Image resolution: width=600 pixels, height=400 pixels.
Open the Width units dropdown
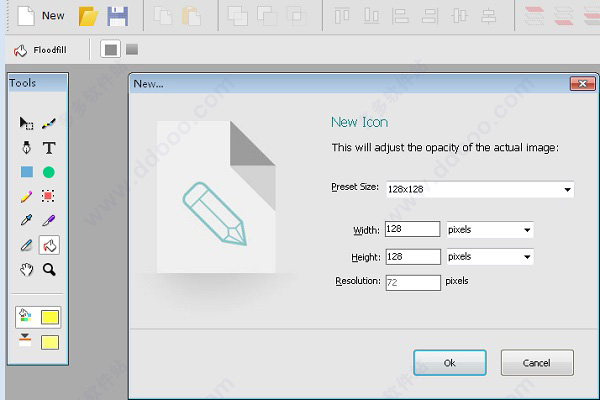(490, 230)
